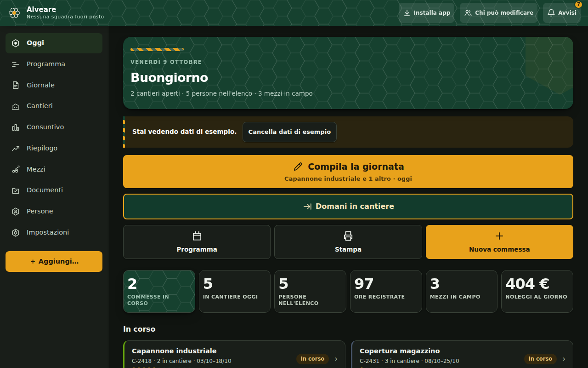Click the Noleggi al giorno stat card
The width and height of the screenshot is (588, 368).
(537, 291)
